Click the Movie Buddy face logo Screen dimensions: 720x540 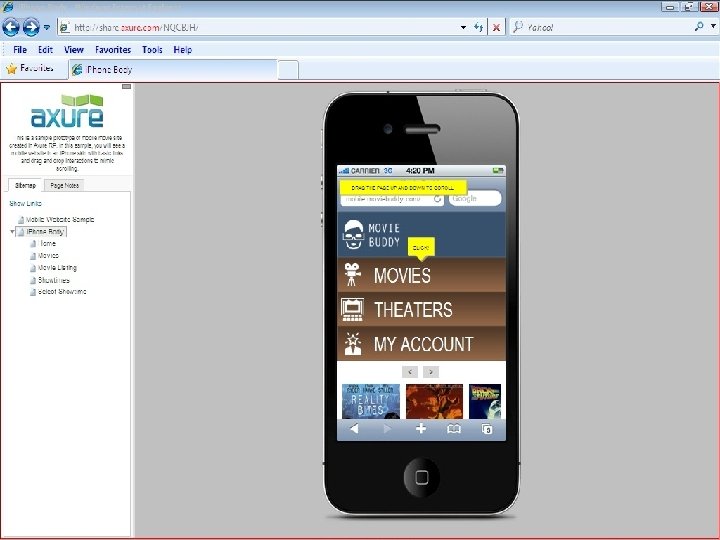click(353, 234)
